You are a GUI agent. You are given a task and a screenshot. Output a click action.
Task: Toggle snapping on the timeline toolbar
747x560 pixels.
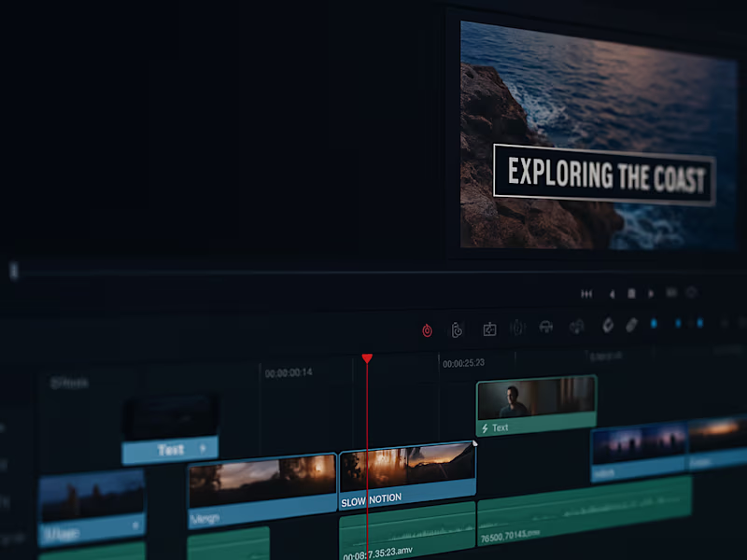click(546, 327)
